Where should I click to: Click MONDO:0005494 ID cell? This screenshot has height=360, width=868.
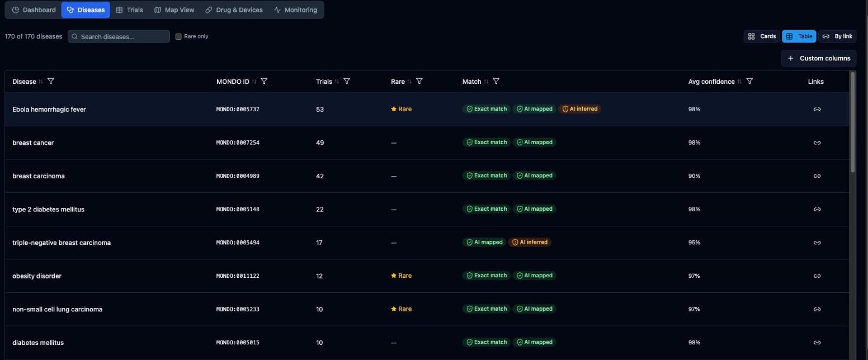pyautogui.click(x=238, y=243)
